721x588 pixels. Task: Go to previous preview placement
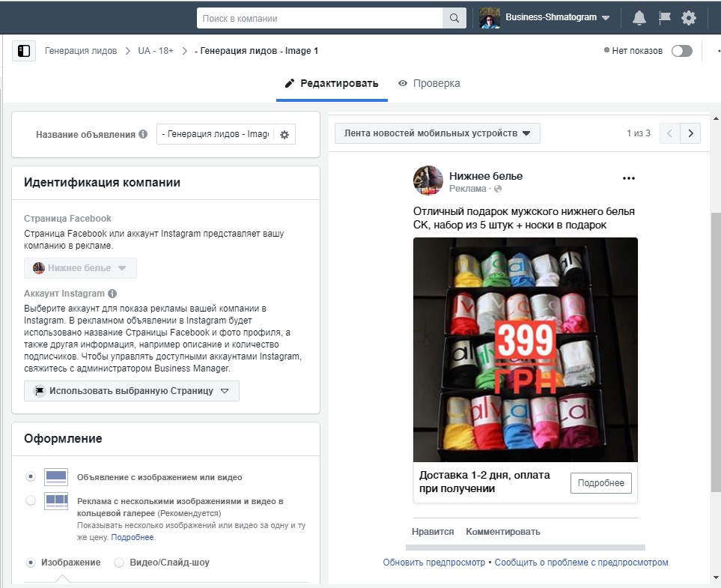tap(669, 133)
